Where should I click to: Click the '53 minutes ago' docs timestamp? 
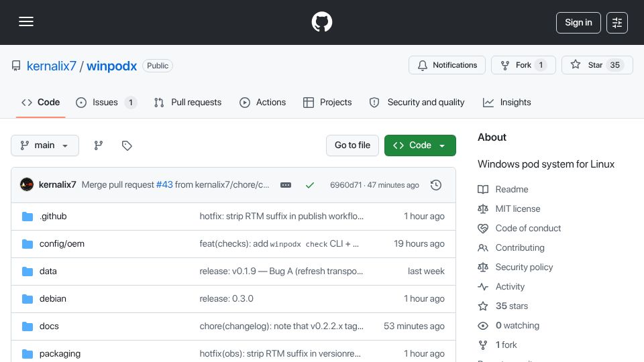click(x=414, y=326)
